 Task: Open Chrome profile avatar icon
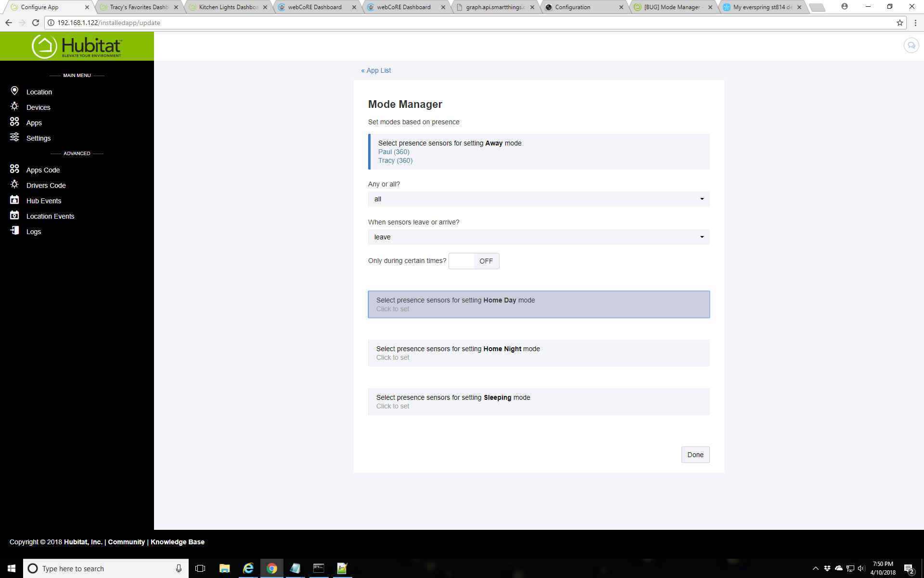pos(845,6)
